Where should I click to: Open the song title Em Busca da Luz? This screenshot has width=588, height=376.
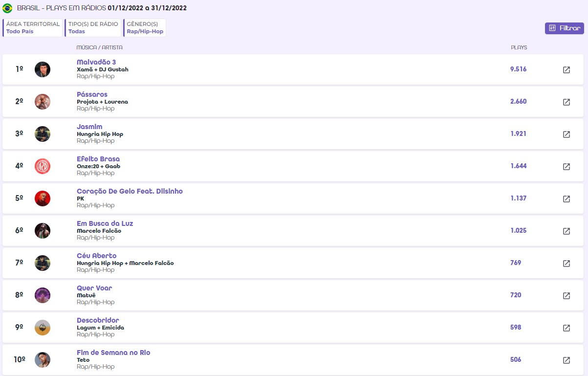[105, 223]
